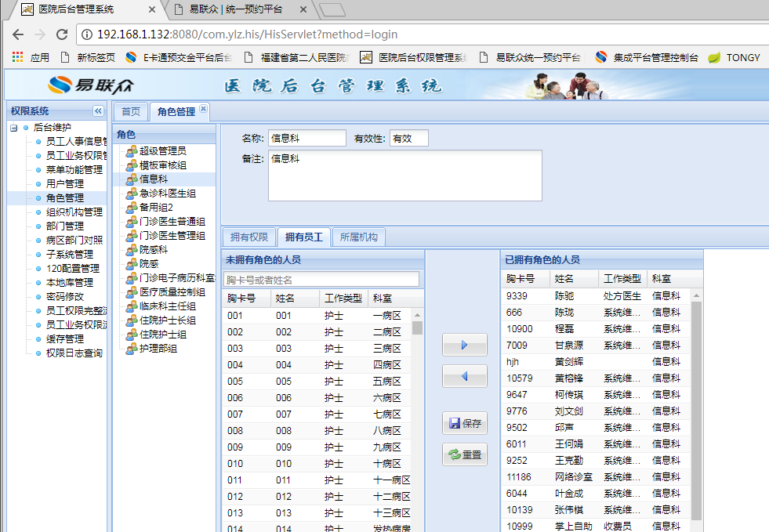The image size is (769, 532).
Task: Sort unassigned list by 工作类型 header
Action: [343, 298]
